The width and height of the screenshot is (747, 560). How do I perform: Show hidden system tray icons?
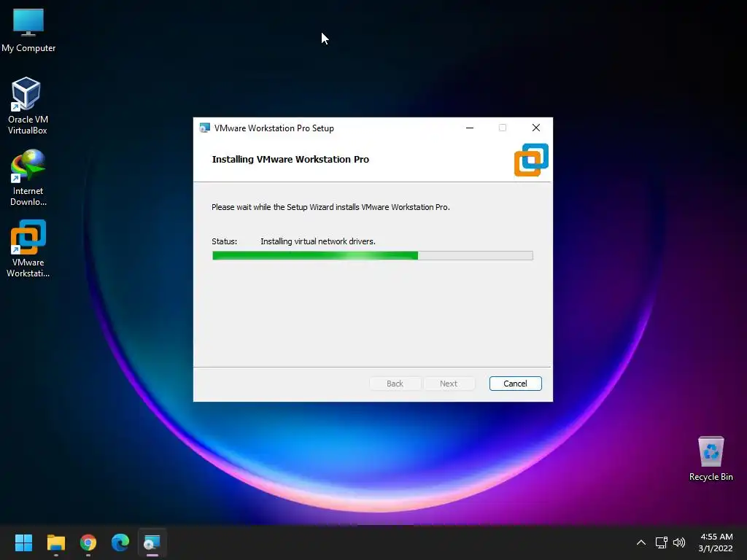pos(641,542)
